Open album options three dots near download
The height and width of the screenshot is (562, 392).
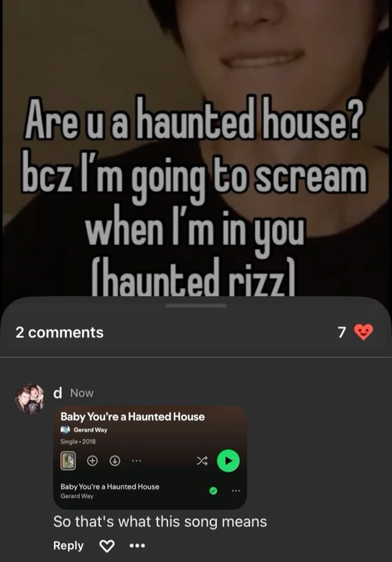(x=136, y=461)
